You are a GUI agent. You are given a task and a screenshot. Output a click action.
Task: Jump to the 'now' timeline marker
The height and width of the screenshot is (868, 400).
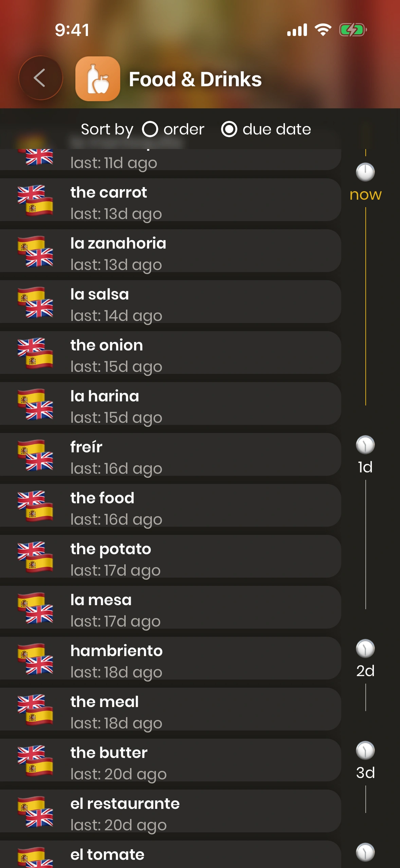pyautogui.click(x=365, y=195)
